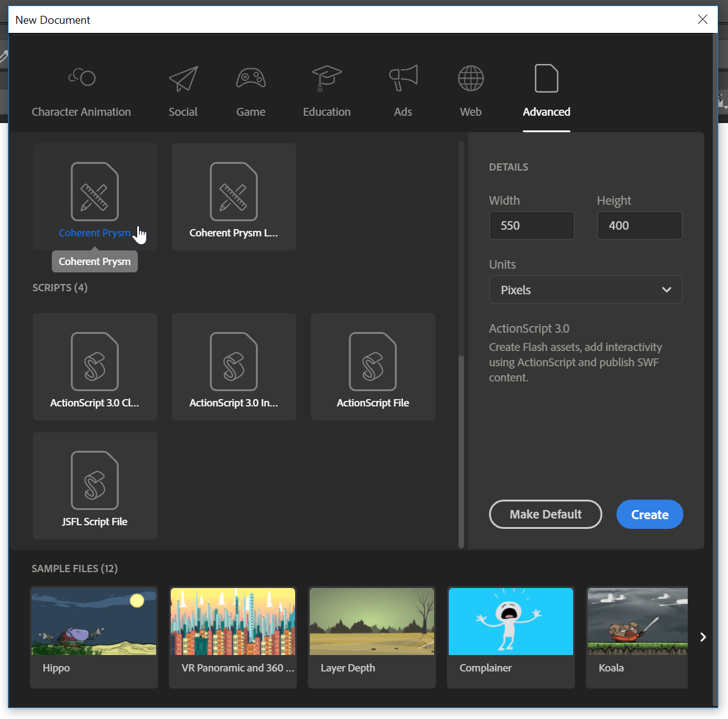Open the Layer Depth sample thumbnail
This screenshot has width=728, height=719.
click(372, 621)
